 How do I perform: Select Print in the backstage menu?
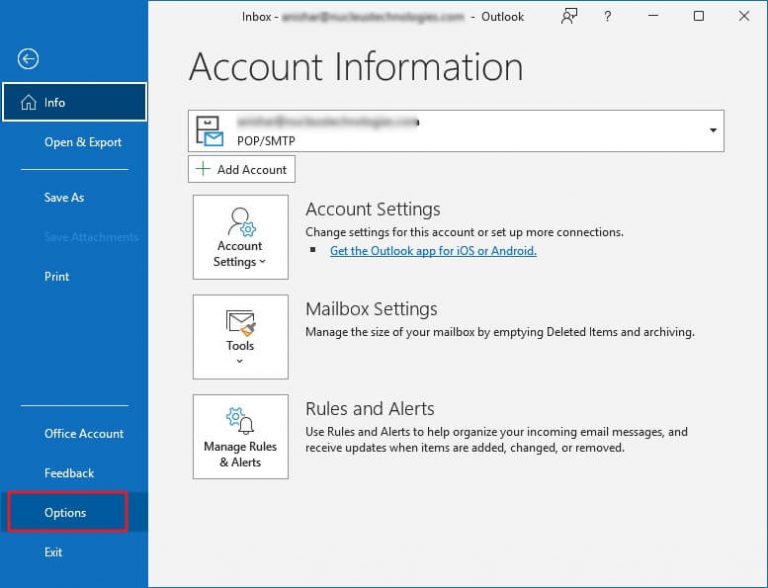pyautogui.click(x=57, y=276)
